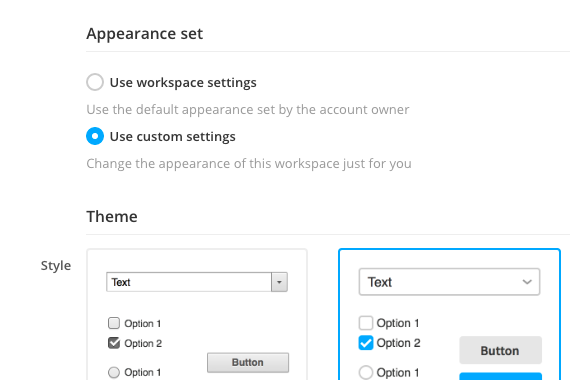Check Option 1 checkbox in classic theme preview

[x=114, y=323]
